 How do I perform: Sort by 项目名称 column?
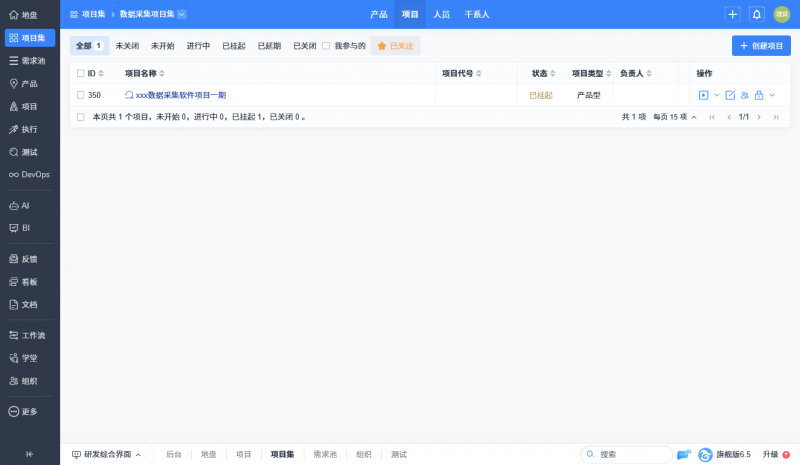click(145, 74)
